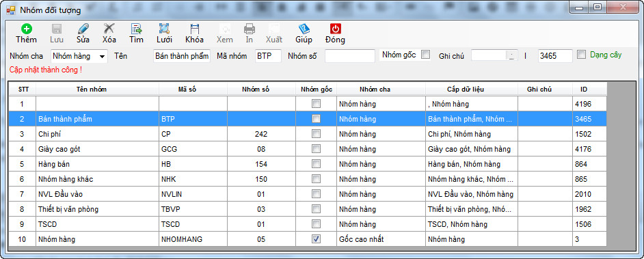Select the Thiết bị văn phòng name cell
Image resolution: width=644 pixels, height=259 pixels.
97,209
